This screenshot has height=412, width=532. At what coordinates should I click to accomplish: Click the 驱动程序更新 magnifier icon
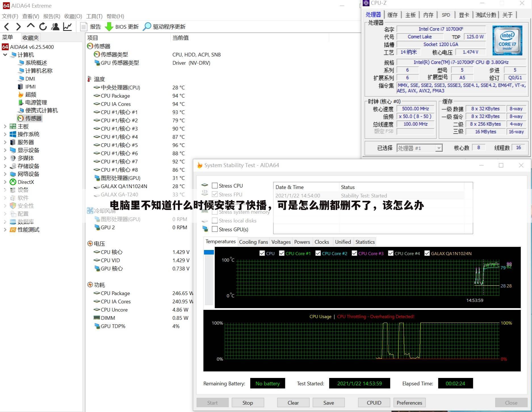coord(147,27)
